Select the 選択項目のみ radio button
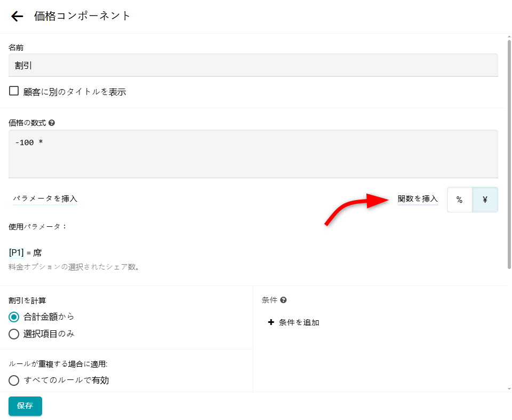This screenshot has width=512, height=420. [x=14, y=334]
